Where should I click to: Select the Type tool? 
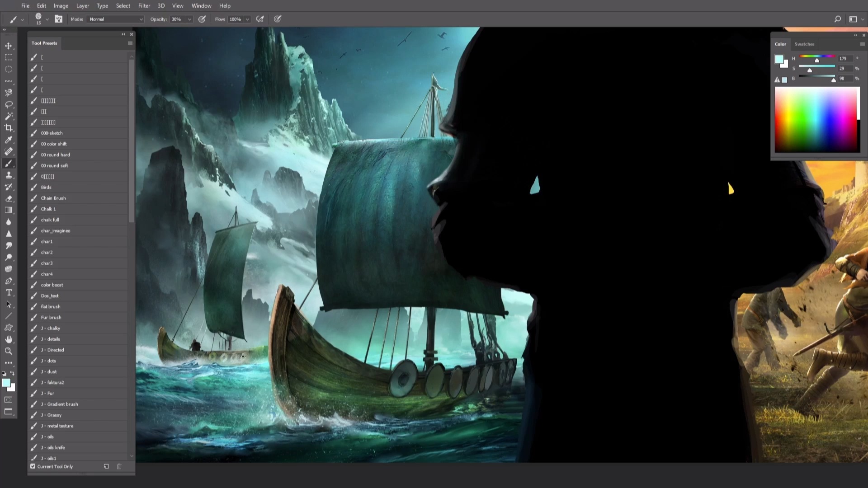pyautogui.click(x=9, y=292)
